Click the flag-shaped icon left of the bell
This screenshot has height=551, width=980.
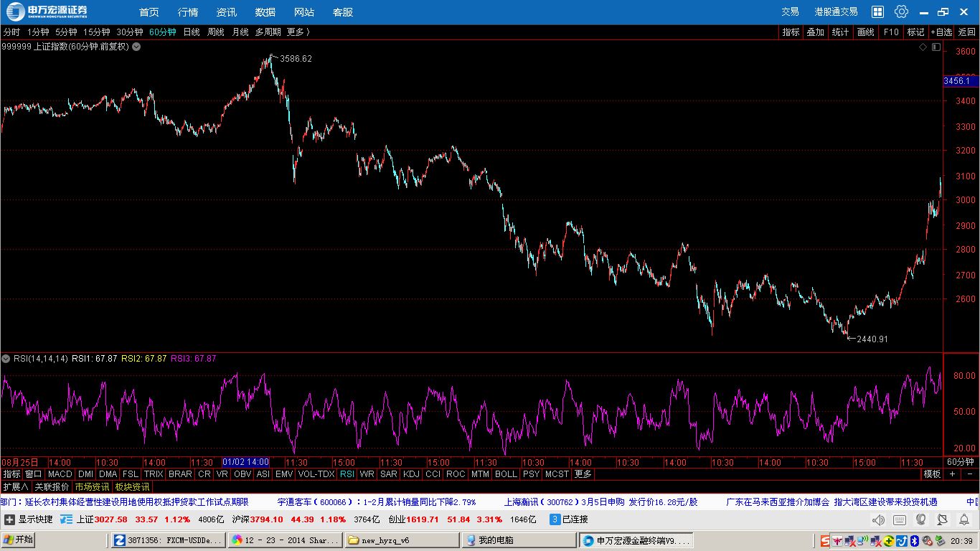click(x=943, y=519)
